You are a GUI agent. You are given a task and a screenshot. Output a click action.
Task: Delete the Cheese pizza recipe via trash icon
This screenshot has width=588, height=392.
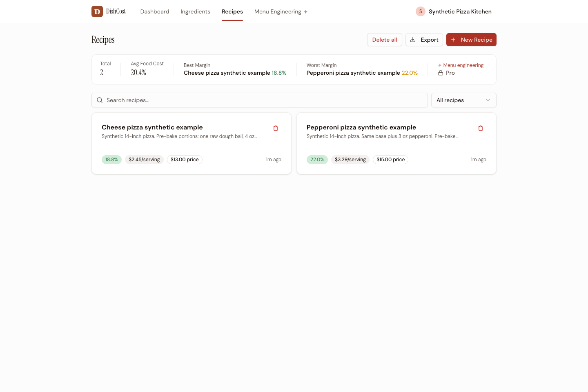276,128
